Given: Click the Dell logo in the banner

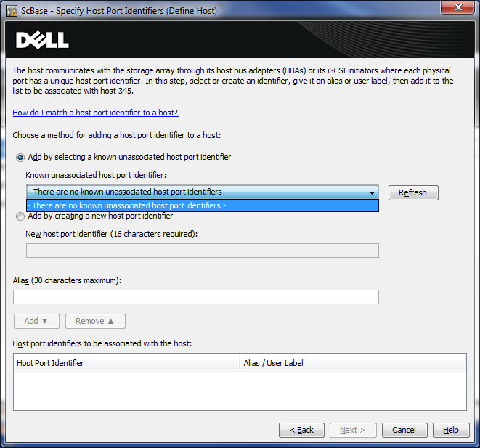Looking at the screenshot, I should tap(42, 39).
